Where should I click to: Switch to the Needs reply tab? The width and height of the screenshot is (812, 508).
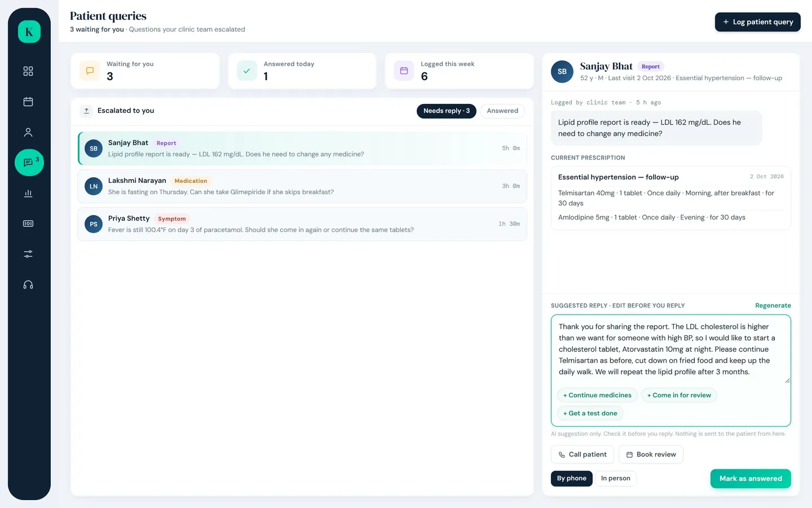447,111
